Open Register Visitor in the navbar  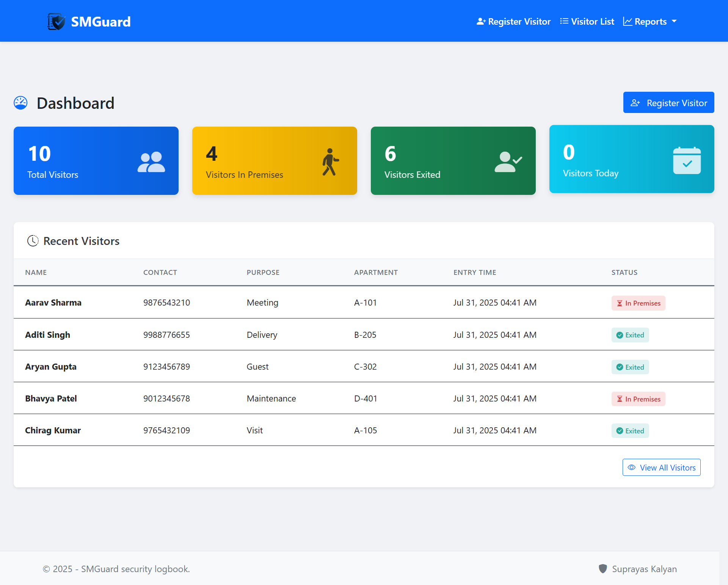[513, 22]
